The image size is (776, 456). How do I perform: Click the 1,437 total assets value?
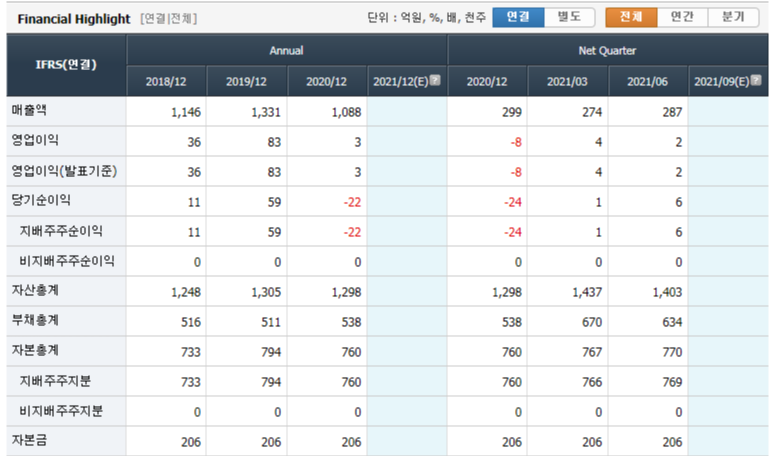(x=587, y=292)
